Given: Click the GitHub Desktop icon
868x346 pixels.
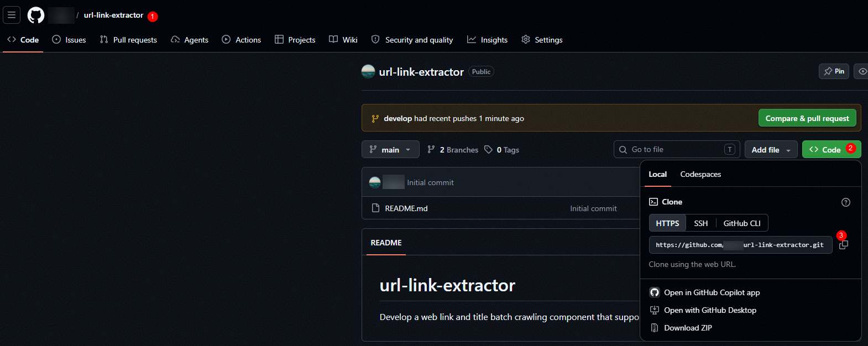Looking at the screenshot, I should click(x=655, y=310).
